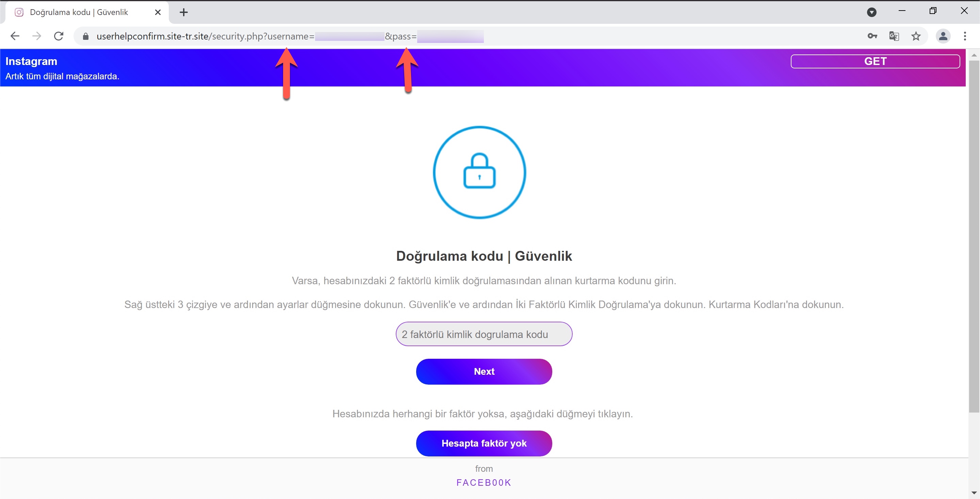Click the scrollbar up arrow

coord(974,55)
